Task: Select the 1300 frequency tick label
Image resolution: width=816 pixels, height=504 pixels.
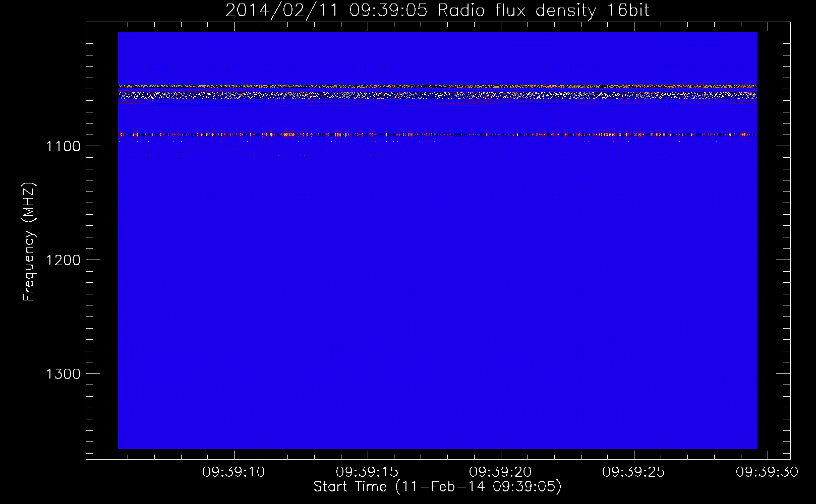Action: click(x=63, y=374)
